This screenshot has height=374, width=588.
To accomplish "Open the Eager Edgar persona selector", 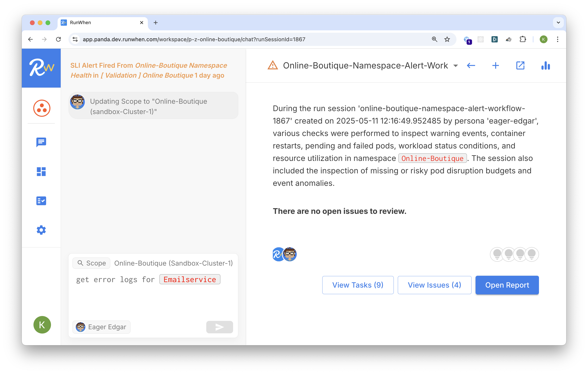I will [101, 327].
